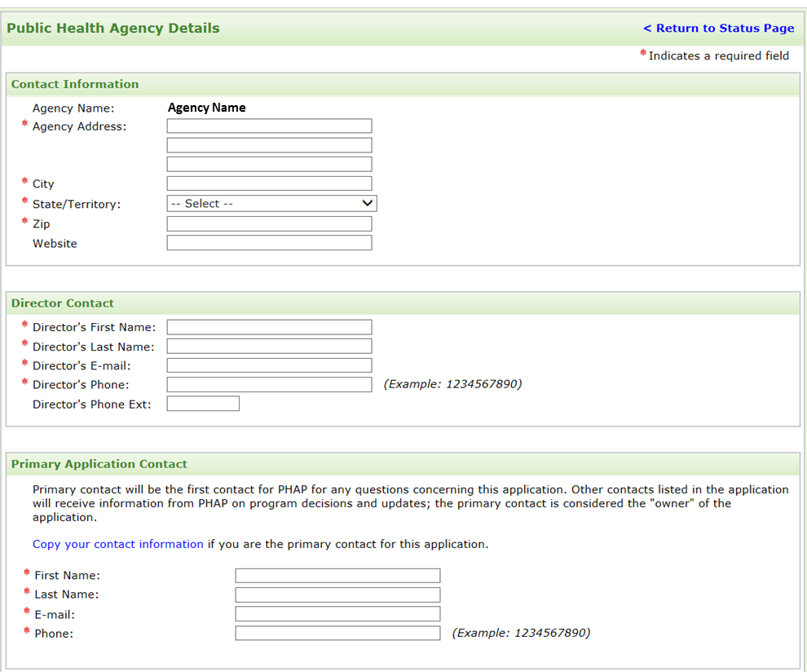Click the Return to Status Page link
This screenshot has width=807, height=672.
(x=718, y=29)
